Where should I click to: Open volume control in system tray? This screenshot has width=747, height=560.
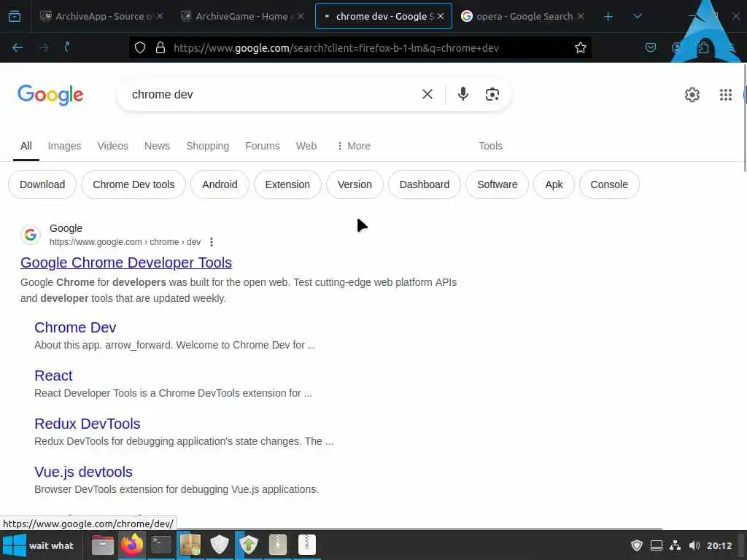pos(694,545)
